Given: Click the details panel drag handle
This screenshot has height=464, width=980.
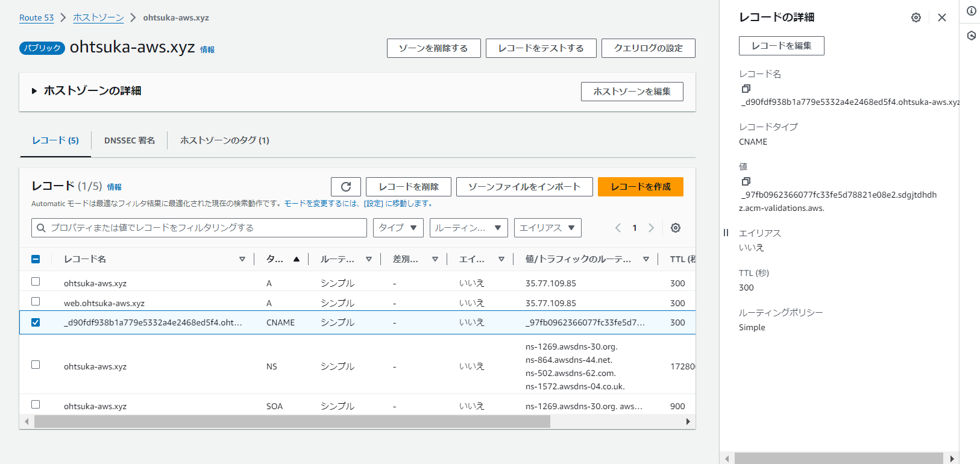Looking at the screenshot, I should (x=726, y=233).
